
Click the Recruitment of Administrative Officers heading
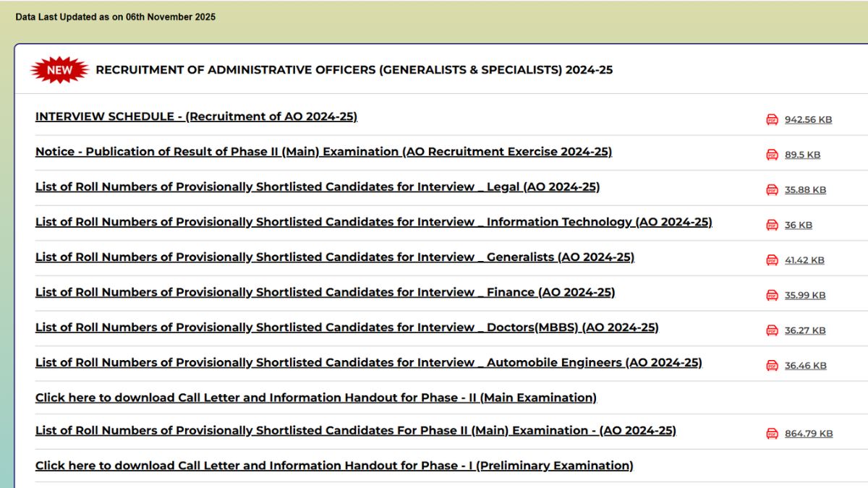(x=354, y=70)
